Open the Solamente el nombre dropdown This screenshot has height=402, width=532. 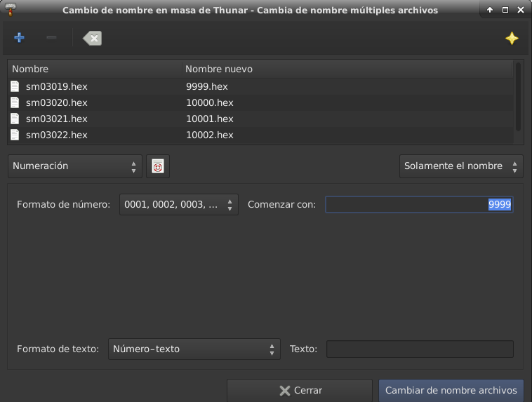coord(461,166)
